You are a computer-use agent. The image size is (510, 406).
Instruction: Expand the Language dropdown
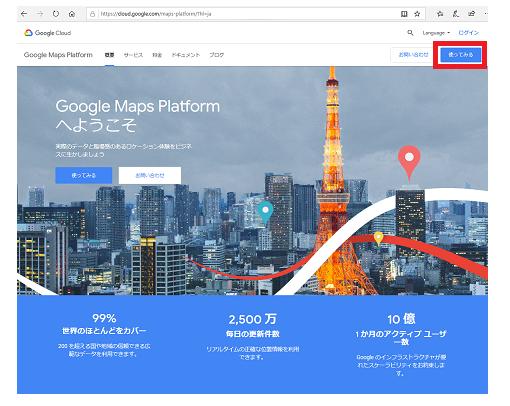tap(436, 33)
